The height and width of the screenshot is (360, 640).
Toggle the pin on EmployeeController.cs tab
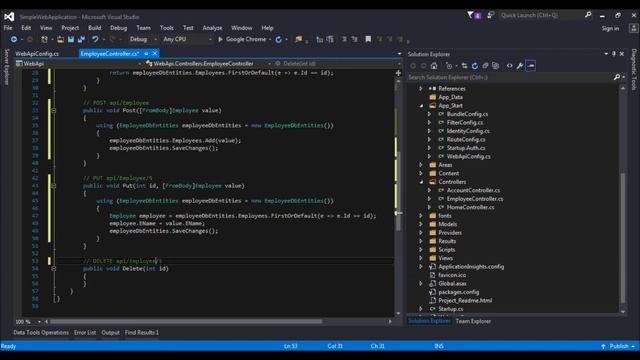[x=146, y=53]
